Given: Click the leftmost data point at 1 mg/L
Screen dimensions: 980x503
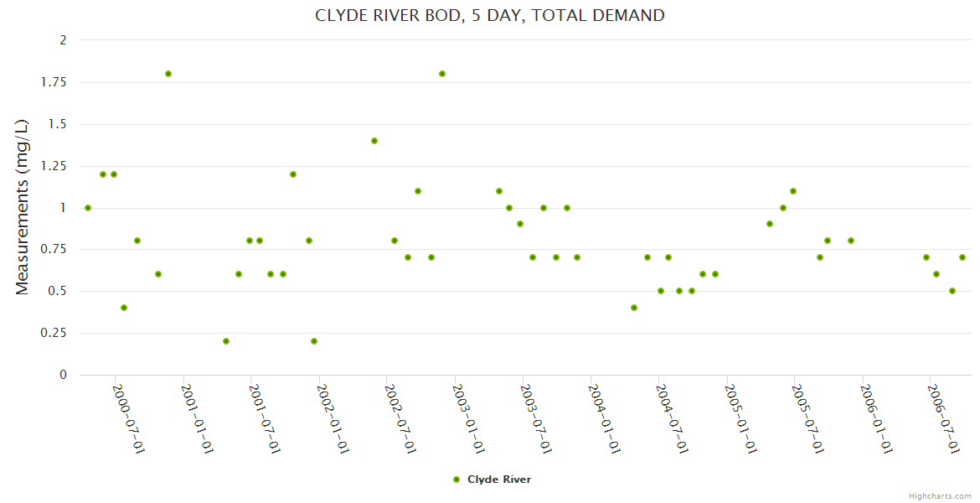Looking at the screenshot, I should [88, 208].
